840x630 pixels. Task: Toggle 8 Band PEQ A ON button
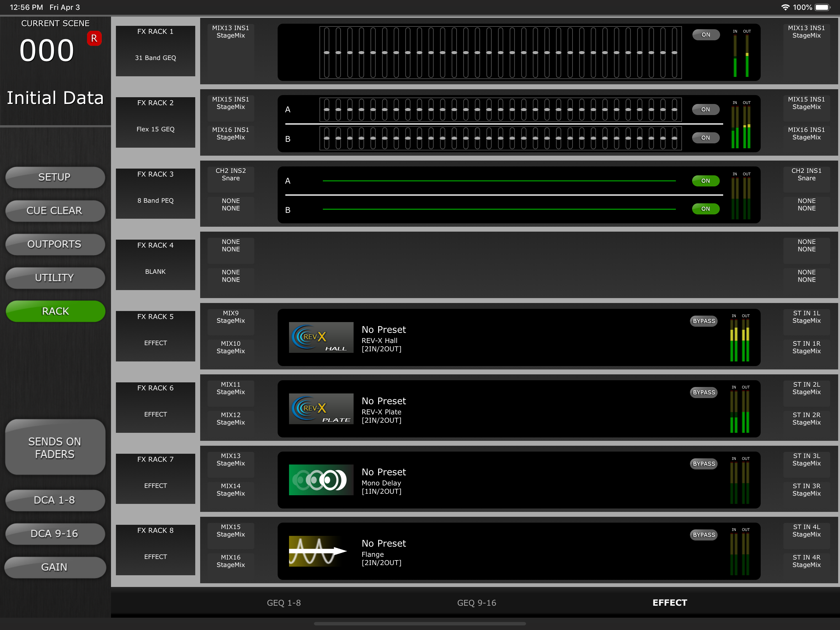705,181
